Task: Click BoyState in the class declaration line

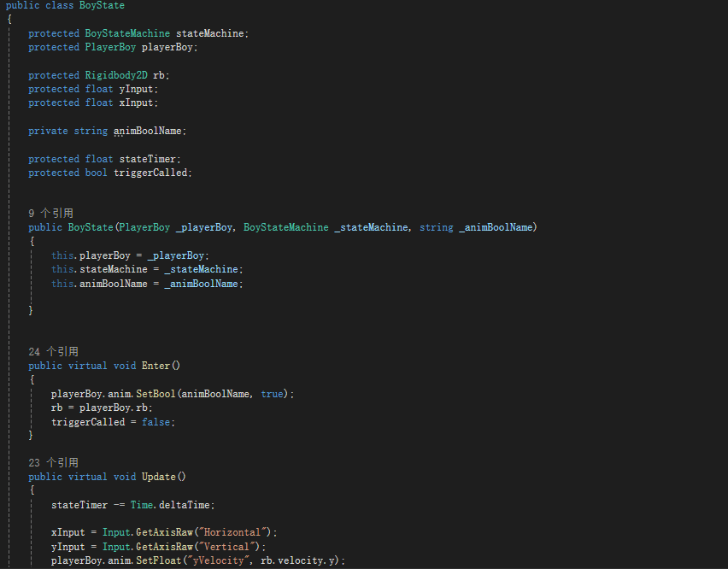Action: 102,6
